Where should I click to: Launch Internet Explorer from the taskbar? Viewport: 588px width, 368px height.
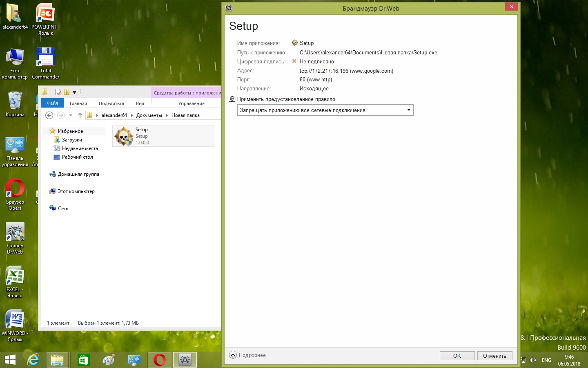(x=33, y=360)
